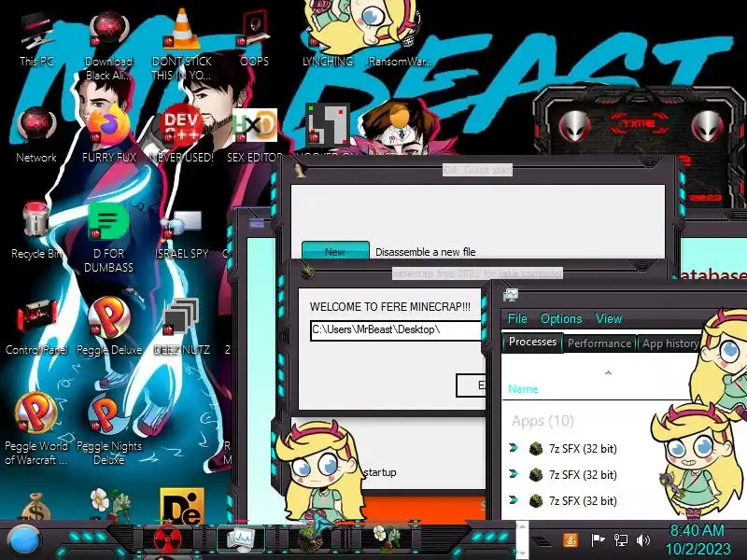
Task: Select the first 7z SFX (32 bit) row text
Action: tap(583, 449)
